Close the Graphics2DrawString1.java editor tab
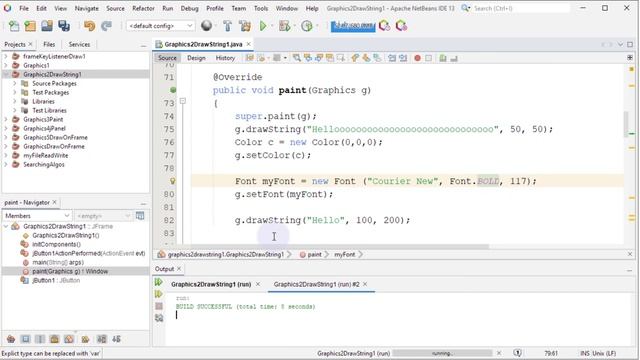 tap(249, 44)
